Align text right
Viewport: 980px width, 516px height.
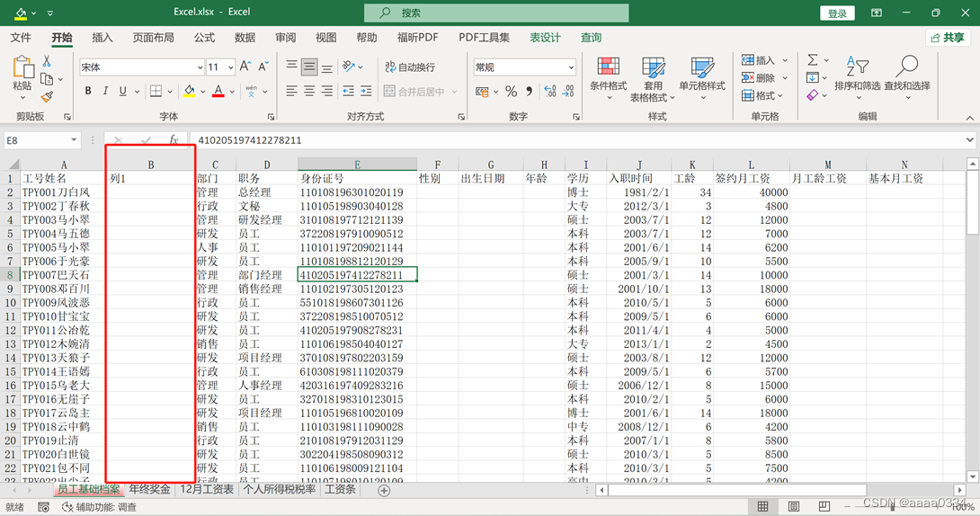tap(327, 91)
